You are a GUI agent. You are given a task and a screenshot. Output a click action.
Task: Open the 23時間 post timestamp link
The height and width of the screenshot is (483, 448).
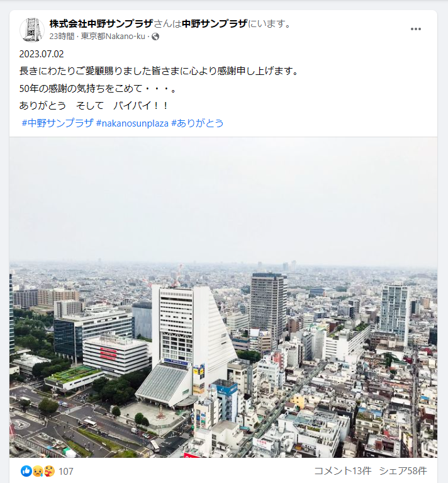62,37
